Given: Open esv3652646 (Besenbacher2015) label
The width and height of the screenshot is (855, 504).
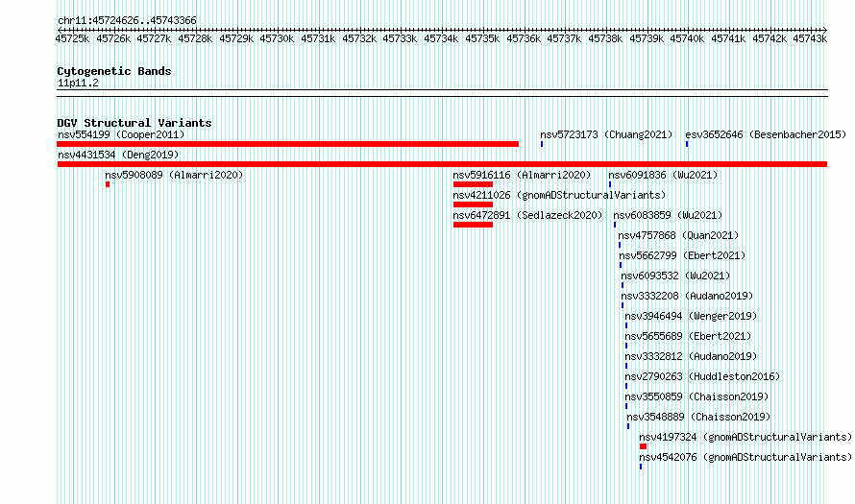Looking at the screenshot, I should pyautogui.click(x=766, y=134).
